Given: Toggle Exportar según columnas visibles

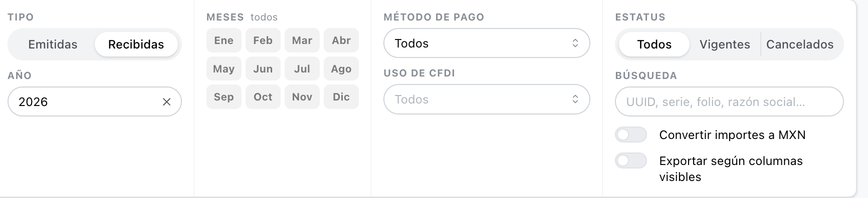Looking at the screenshot, I should pyautogui.click(x=631, y=161).
